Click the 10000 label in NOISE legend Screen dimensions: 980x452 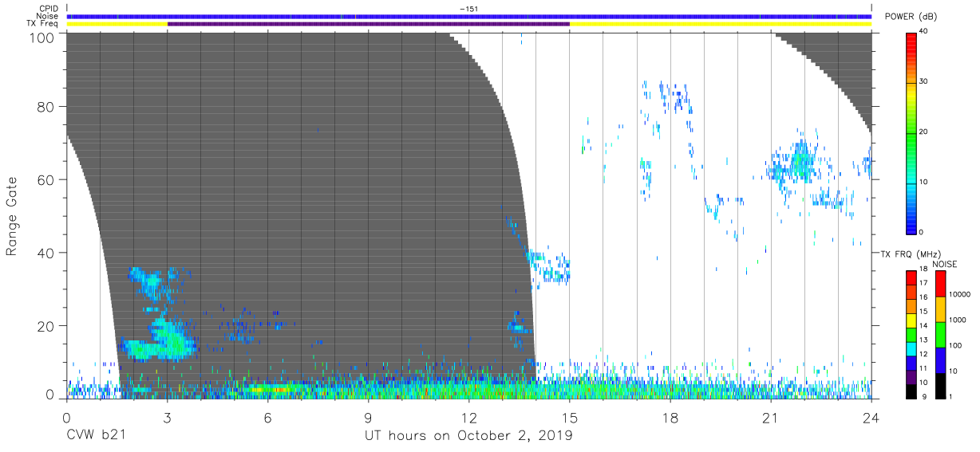pyautogui.click(x=960, y=295)
